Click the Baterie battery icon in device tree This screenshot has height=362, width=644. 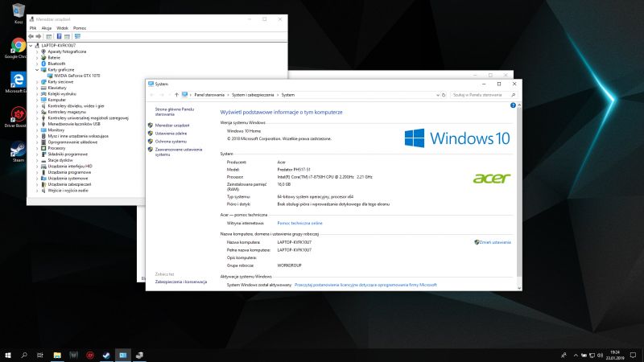point(43,58)
